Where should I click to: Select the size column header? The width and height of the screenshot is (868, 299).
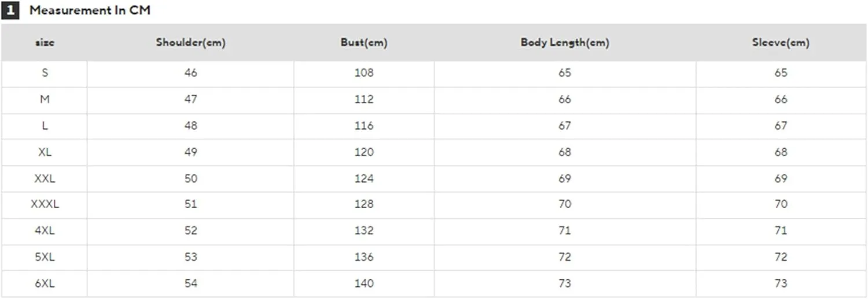pos(45,43)
